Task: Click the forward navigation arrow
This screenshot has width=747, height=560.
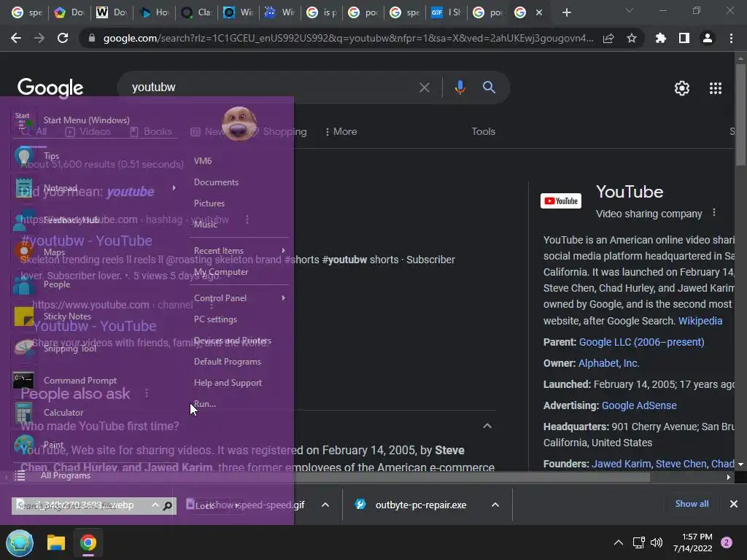Action: pyautogui.click(x=39, y=38)
